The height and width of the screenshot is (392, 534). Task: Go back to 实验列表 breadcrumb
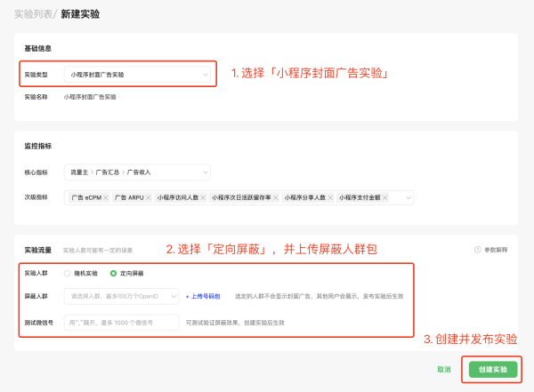34,14
